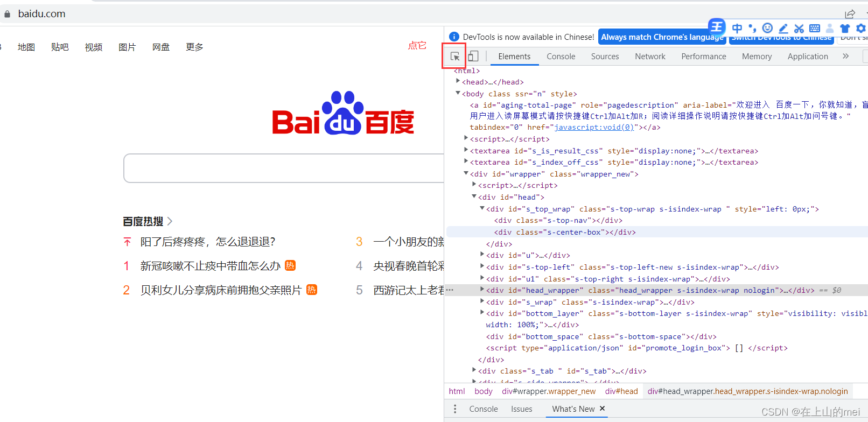Collapse the div id head node

pyautogui.click(x=474, y=196)
